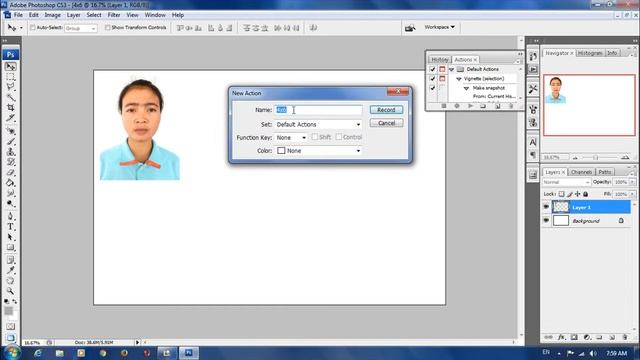Toggle the Vignette (selection) checkmark
This screenshot has height=360, width=640.
432,78
